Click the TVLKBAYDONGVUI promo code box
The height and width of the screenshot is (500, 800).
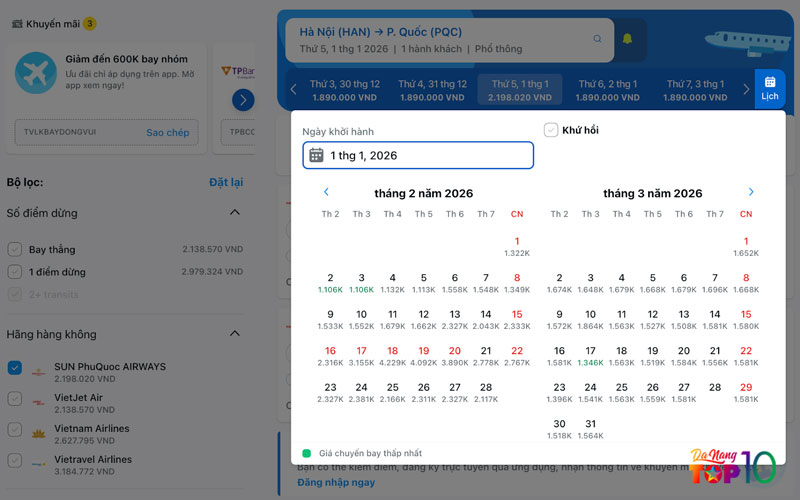click(106, 133)
